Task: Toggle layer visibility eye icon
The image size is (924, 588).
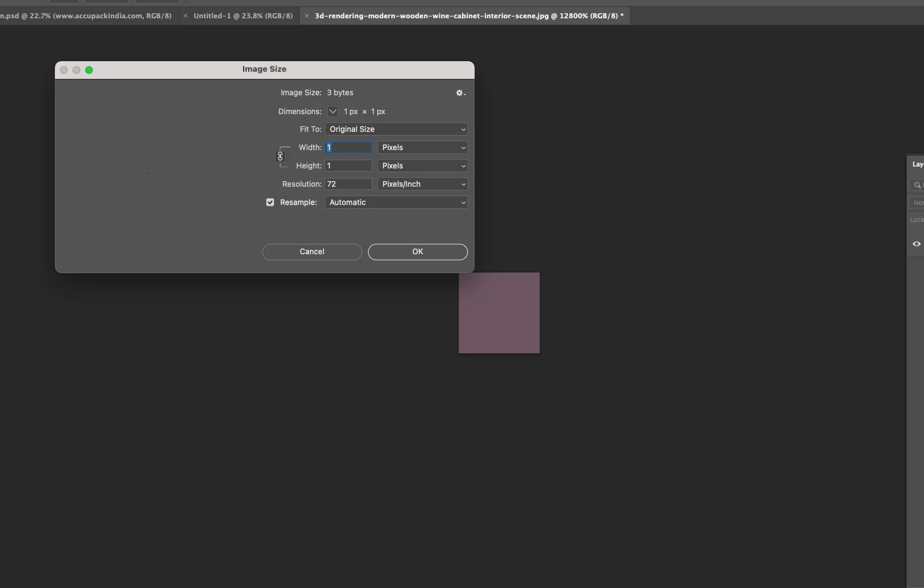Action: tap(916, 244)
